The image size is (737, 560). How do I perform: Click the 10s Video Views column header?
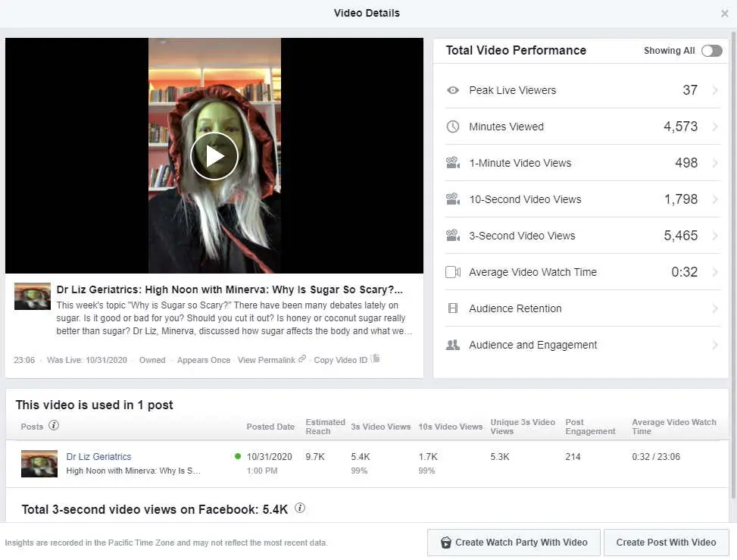(x=450, y=427)
